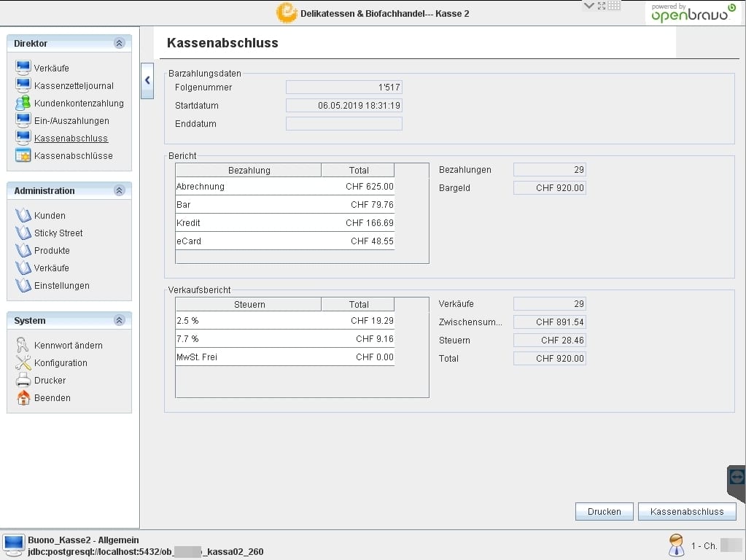Select the Abrechnung row in Bericht table
746x560 pixels.
(285, 187)
